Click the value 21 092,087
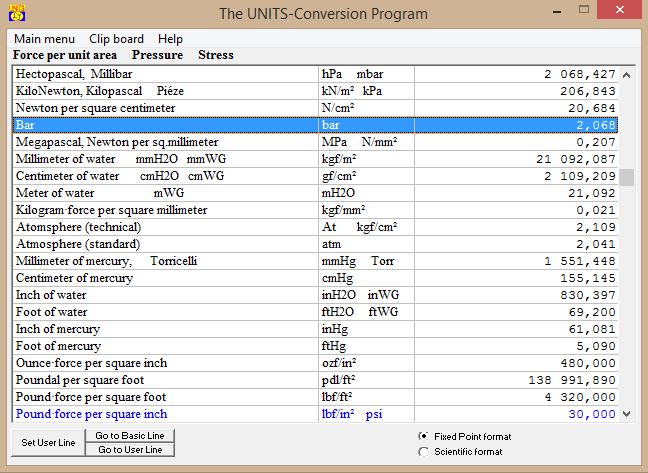The width and height of the screenshot is (648, 473). (x=576, y=159)
